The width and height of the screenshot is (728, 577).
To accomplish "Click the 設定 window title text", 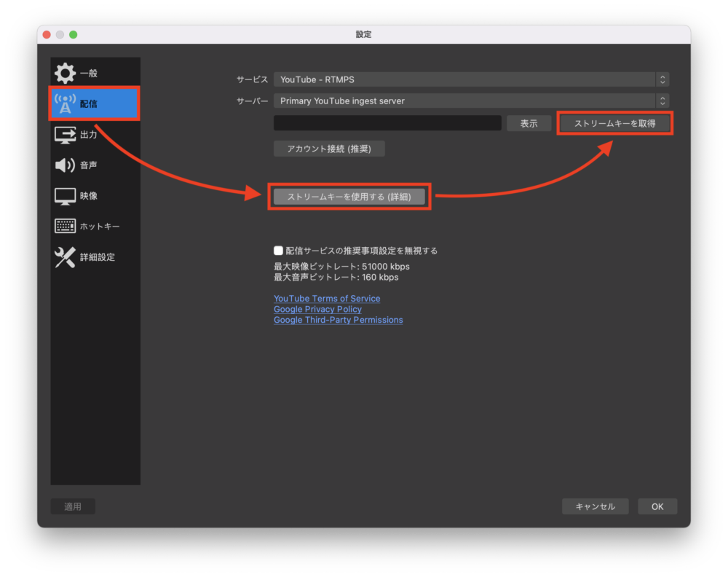I will coord(363,34).
